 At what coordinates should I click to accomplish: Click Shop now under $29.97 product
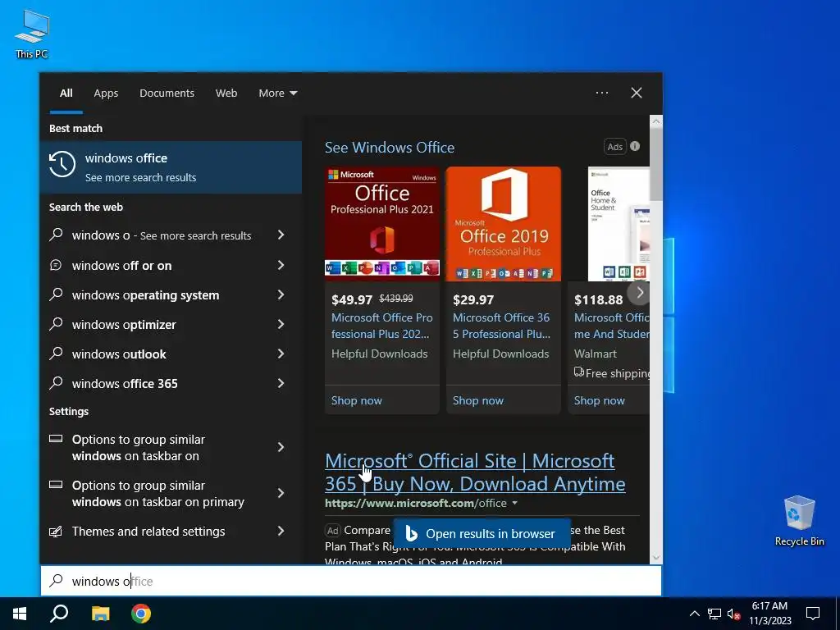(x=478, y=400)
